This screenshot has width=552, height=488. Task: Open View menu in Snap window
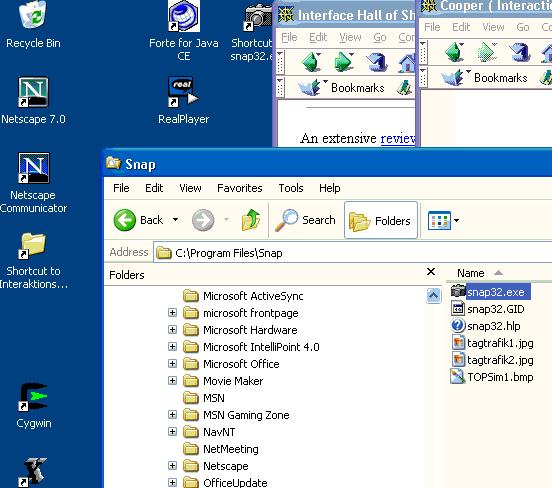coord(190,188)
